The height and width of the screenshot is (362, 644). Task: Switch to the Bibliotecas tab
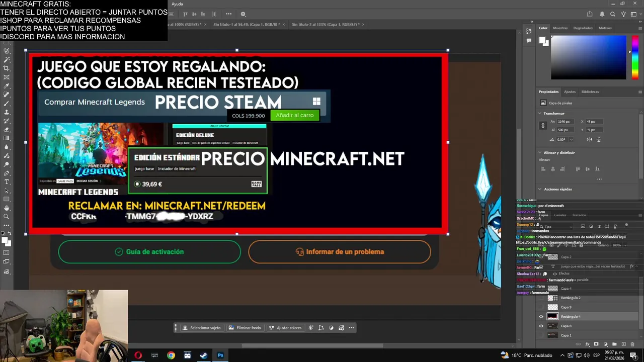click(590, 92)
